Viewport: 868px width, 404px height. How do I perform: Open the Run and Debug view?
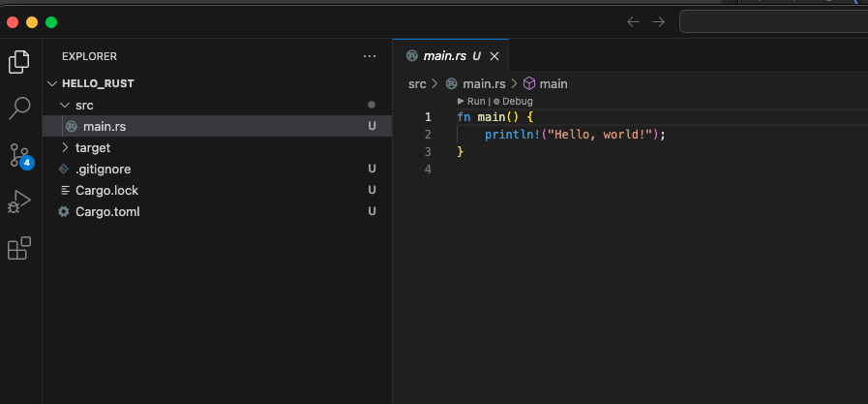point(19,202)
